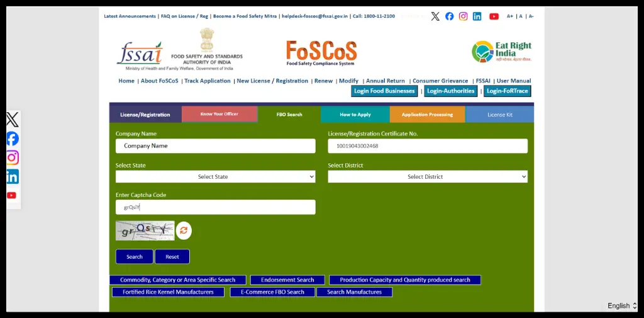Open the Renew menu item
The height and width of the screenshot is (318, 644).
pyautogui.click(x=324, y=81)
